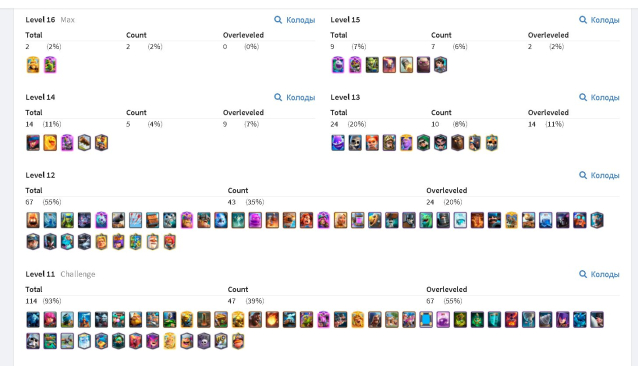
Task: Open the Fireball card in Level 11
Action: coord(272,320)
